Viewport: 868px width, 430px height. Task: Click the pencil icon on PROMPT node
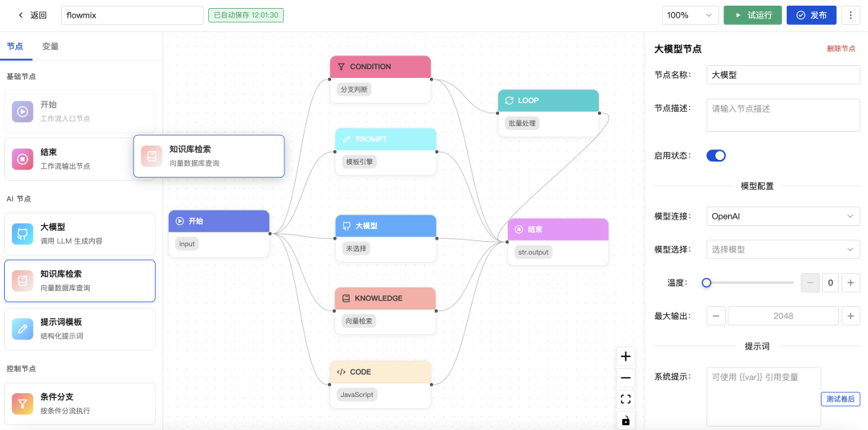(x=346, y=139)
